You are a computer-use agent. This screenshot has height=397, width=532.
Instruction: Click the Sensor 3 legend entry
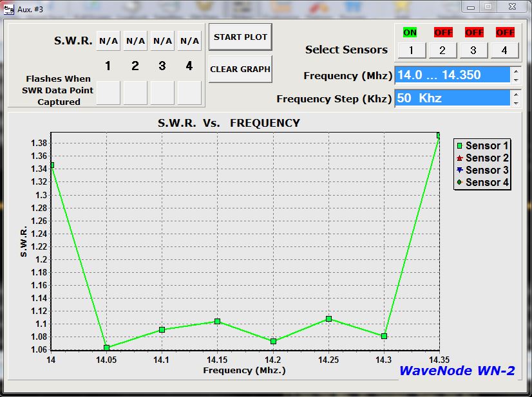point(482,171)
